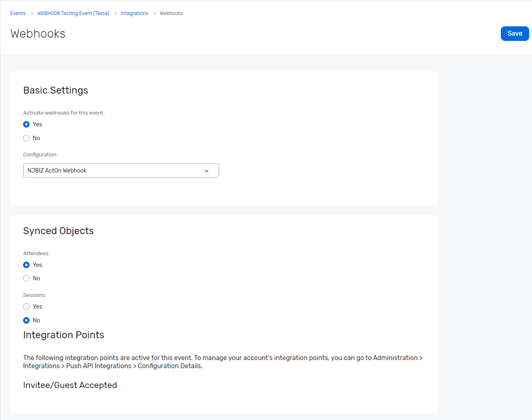Click the Basic Settings heading
Image resolution: width=532 pixels, height=420 pixels.
point(55,90)
